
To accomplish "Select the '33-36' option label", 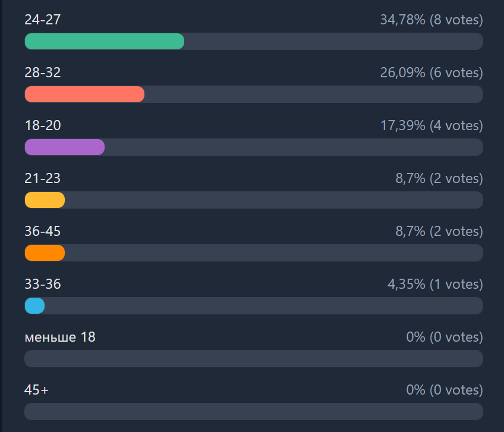I will coord(43,285).
